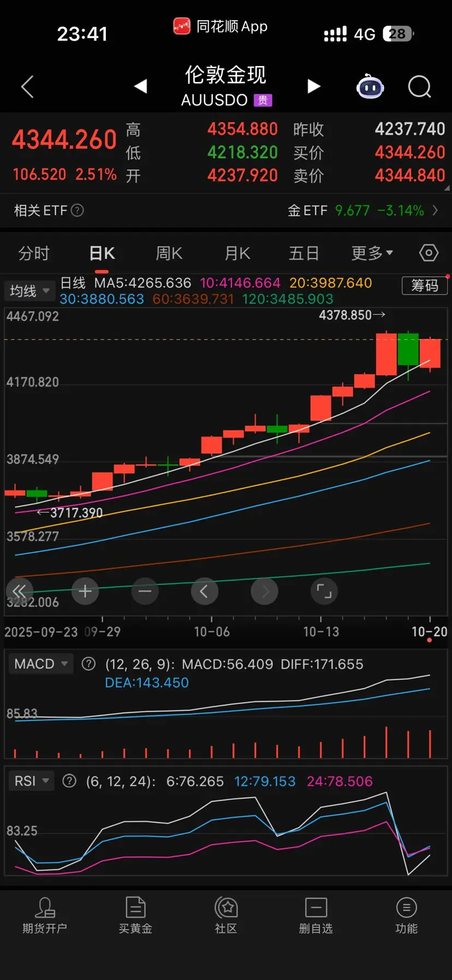
Task: Tap the MA 20:3987.640 value
Action: point(331,283)
